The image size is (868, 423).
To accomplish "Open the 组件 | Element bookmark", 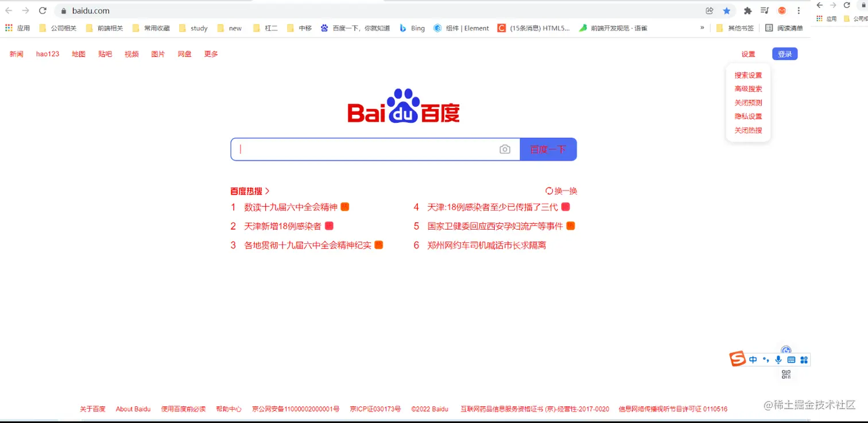I will click(x=462, y=28).
